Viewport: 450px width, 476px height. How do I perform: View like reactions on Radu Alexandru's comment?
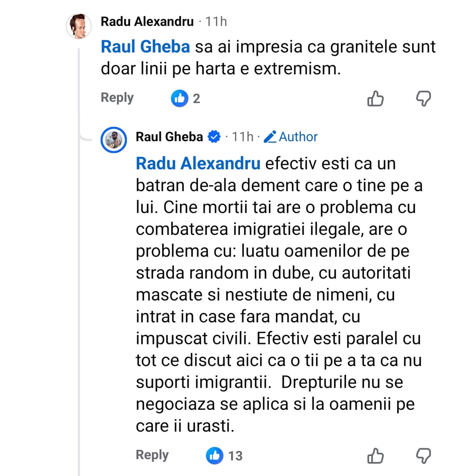coord(180,98)
